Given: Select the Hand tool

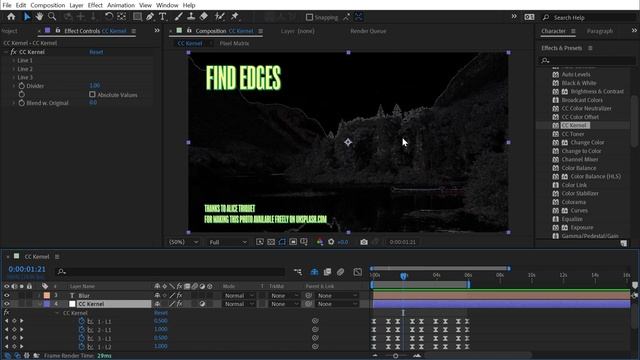Looking at the screenshot, I should (39, 17).
